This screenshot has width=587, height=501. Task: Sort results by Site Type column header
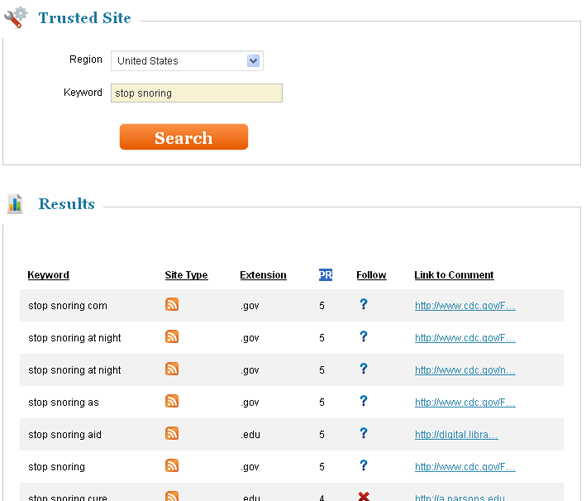186,275
